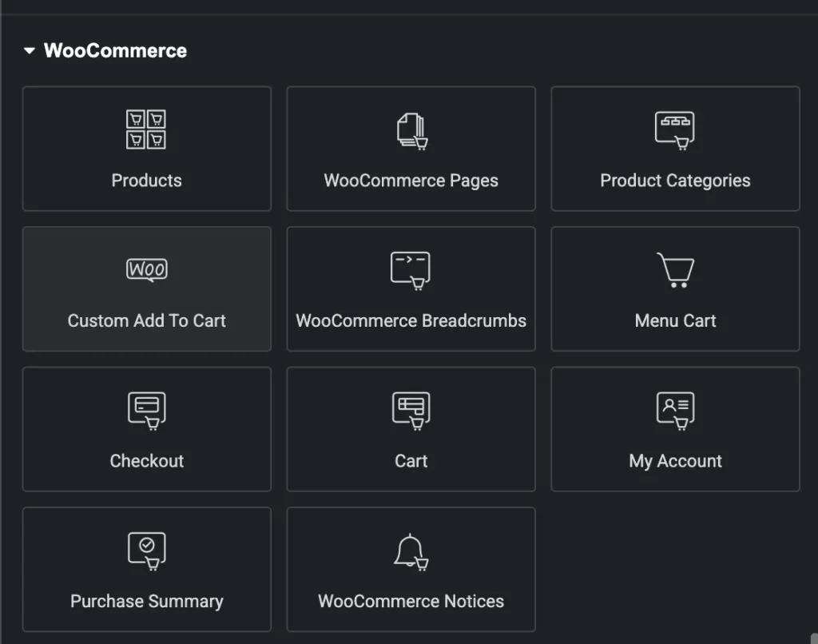The height and width of the screenshot is (644, 818).
Task: Click the shopping cart icon for Menu Cart
Action: tap(675, 269)
